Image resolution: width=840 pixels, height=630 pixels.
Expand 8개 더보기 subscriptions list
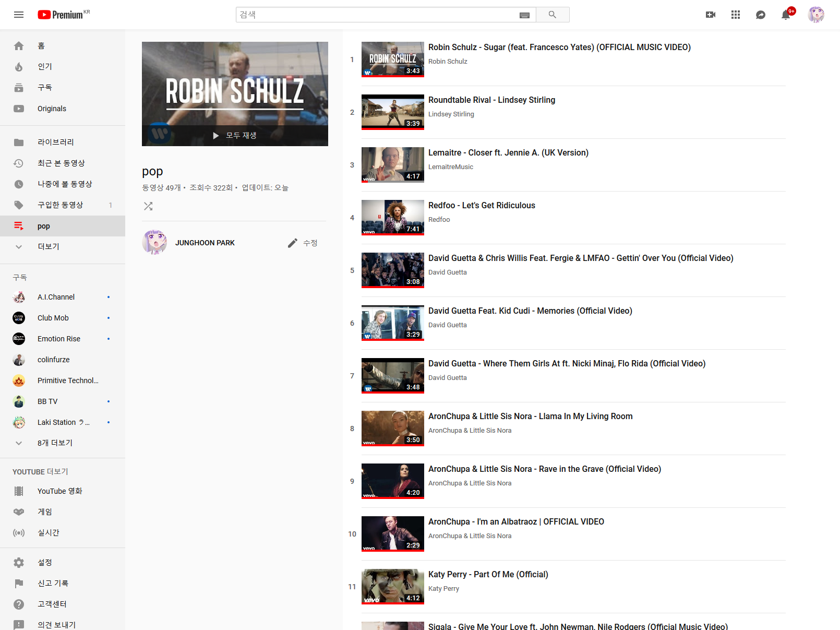pyautogui.click(x=55, y=443)
